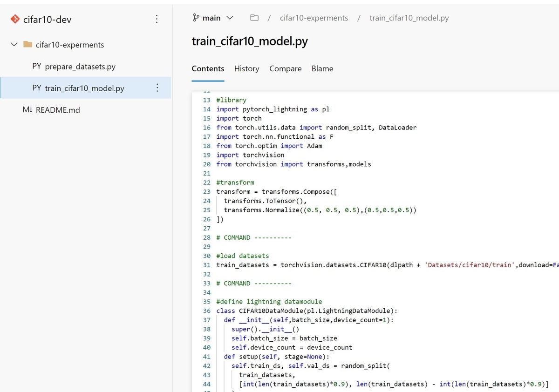Click line 19 'import torchvision'
This screenshot has width=559, height=392.
pos(250,155)
